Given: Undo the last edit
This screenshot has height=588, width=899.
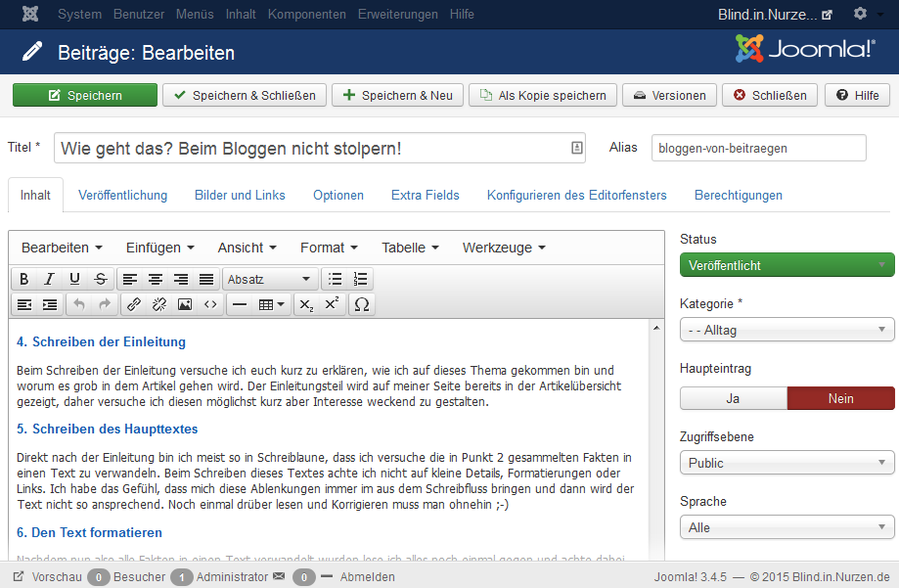Looking at the screenshot, I should pyautogui.click(x=79, y=304).
